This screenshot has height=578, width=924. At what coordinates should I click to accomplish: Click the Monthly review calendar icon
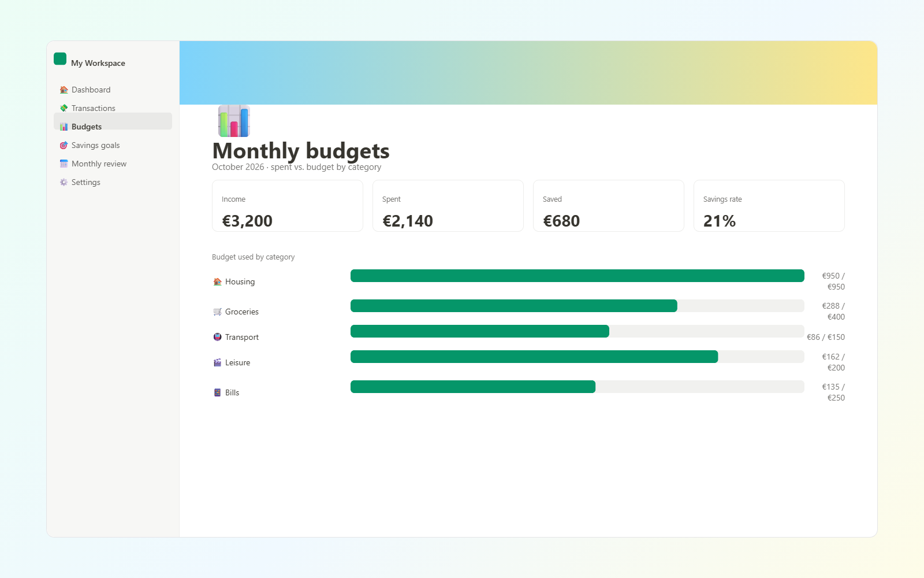[64, 164]
